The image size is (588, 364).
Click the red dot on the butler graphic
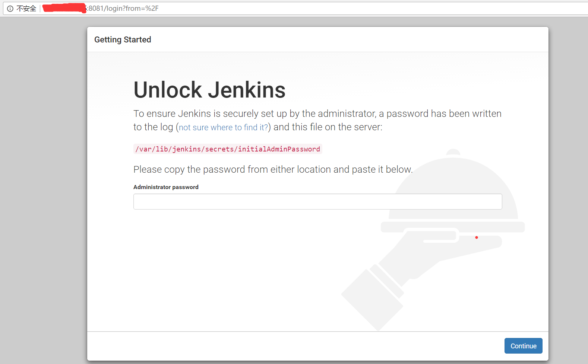(477, 237)
